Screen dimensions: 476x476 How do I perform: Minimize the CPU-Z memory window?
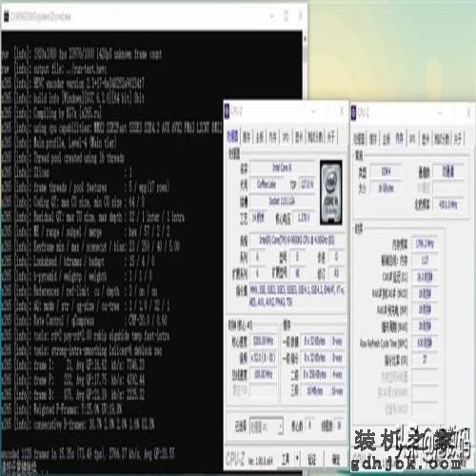(x=440, y=112)
